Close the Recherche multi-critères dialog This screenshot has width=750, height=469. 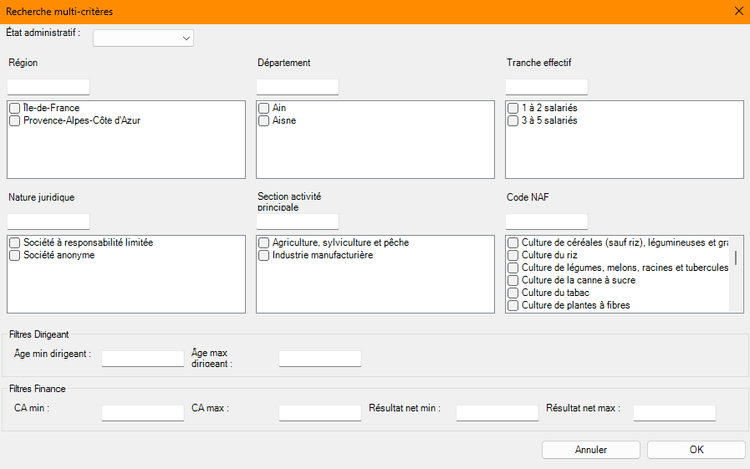(x=737, y=11)
